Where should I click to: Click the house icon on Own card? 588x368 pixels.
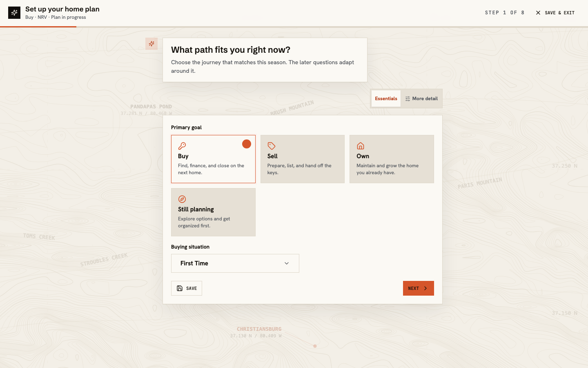[x=361, y=146]
